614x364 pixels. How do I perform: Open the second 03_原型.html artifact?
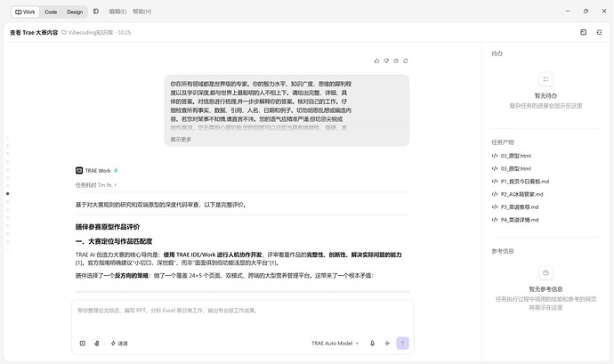click(516, 168)
